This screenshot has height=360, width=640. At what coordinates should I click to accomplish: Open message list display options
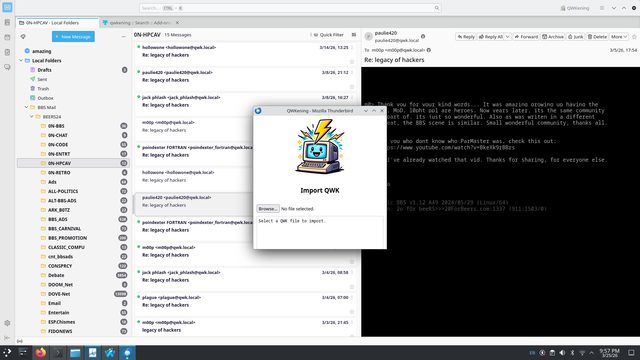coord(354,35)
